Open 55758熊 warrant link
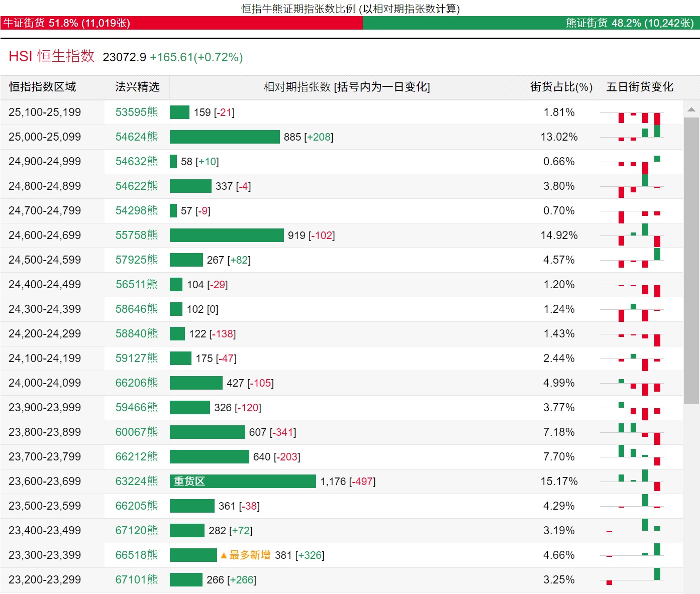 [x=137, y=235]
